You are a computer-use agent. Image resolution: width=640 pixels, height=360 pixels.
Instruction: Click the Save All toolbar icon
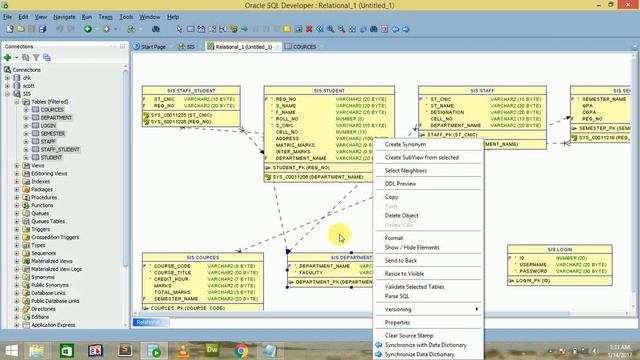click(x=42, y=29)
